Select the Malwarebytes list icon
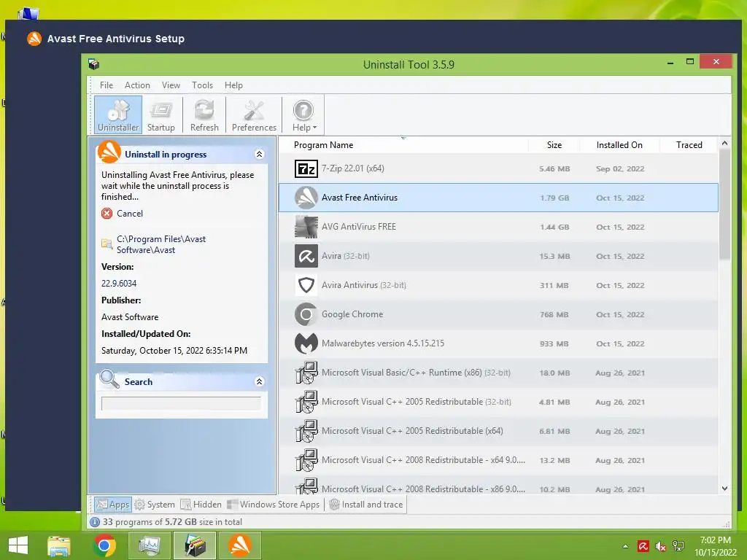 coord(306,343)
